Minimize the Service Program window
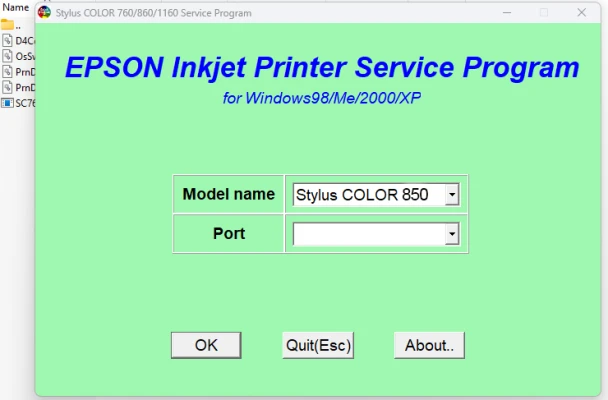 tap(507, 12)
